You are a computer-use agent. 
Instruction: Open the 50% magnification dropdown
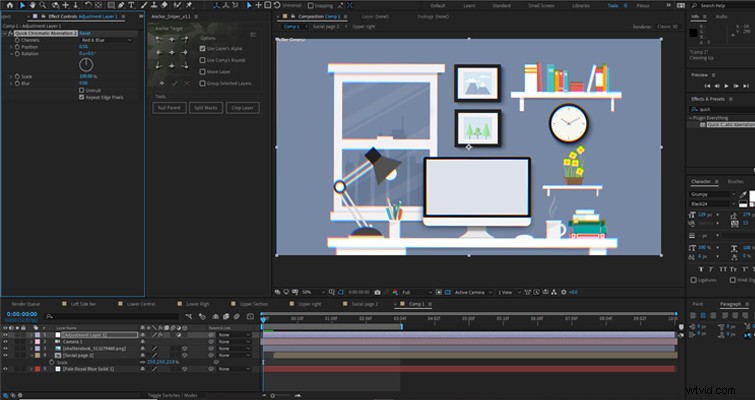click(313, 292)
